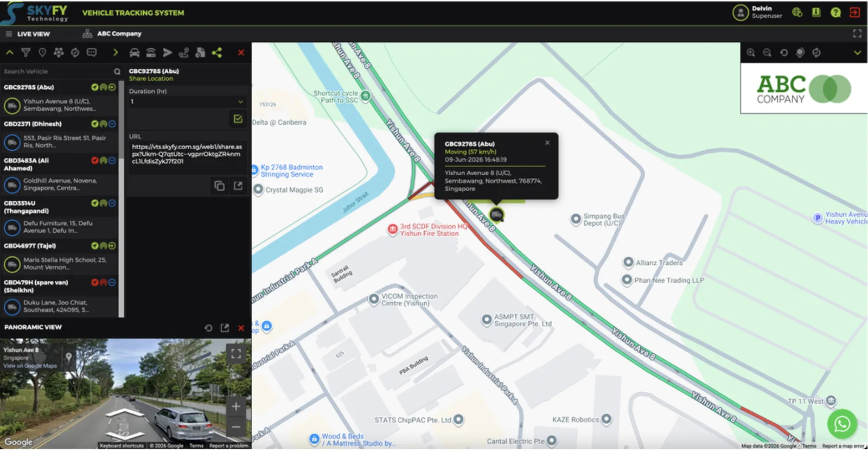This screenshot has width=868, height=452.
Task: Click the vehicle marker on the map
Action: pos(496,215)
